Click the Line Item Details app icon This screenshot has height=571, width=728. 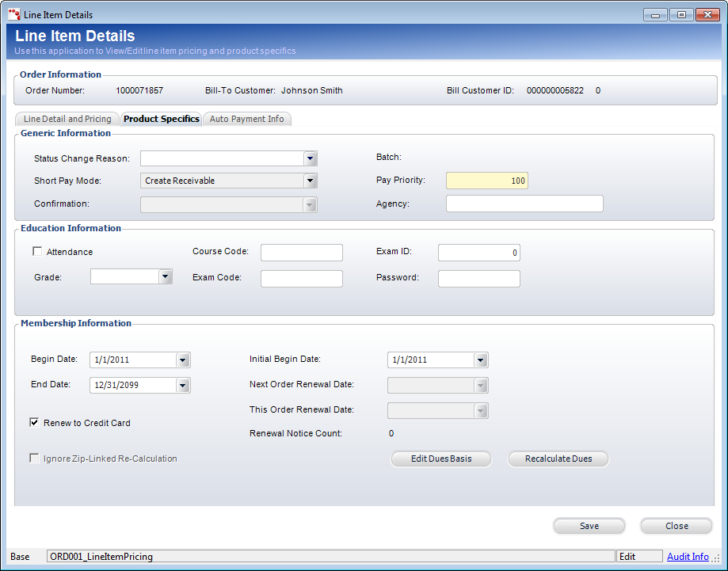tap(13, 14)
